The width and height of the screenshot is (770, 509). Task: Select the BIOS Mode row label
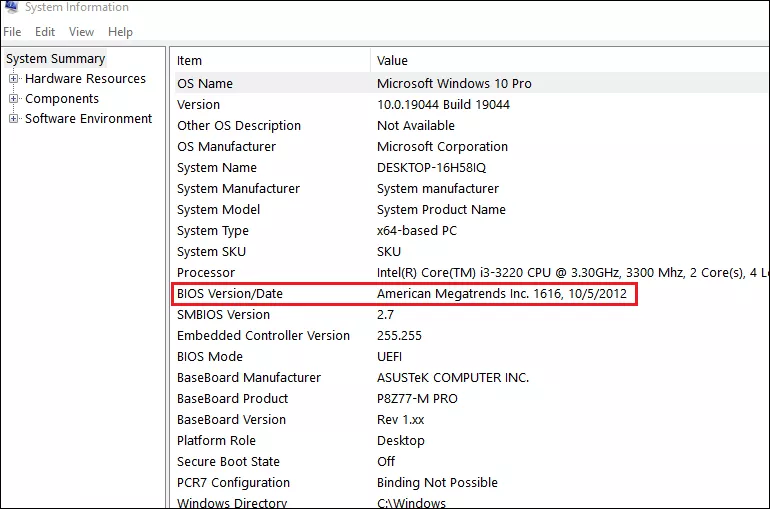pos(210,357)
